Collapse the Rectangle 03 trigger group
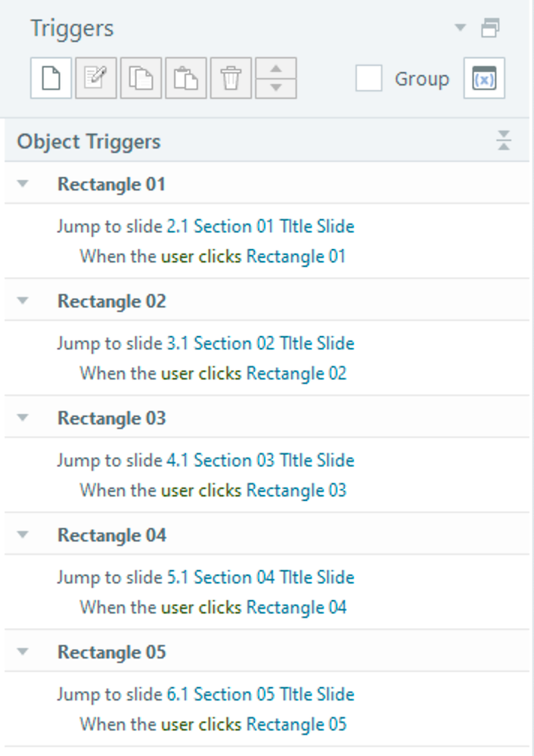 (x=23, y=418)
